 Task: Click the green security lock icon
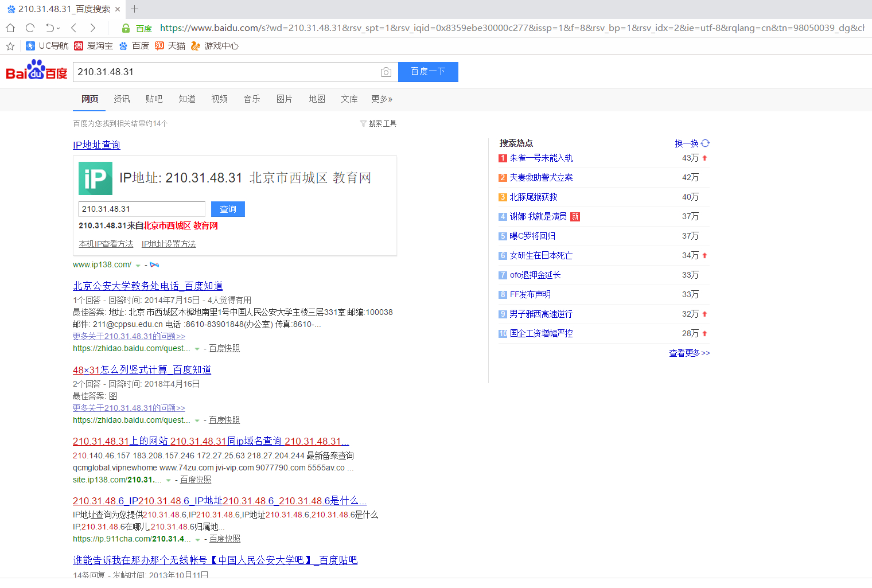coord(126,28)
